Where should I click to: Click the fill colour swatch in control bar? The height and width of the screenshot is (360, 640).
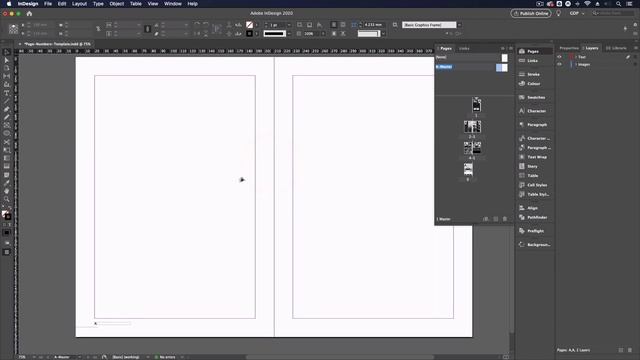tap(249, 25)
